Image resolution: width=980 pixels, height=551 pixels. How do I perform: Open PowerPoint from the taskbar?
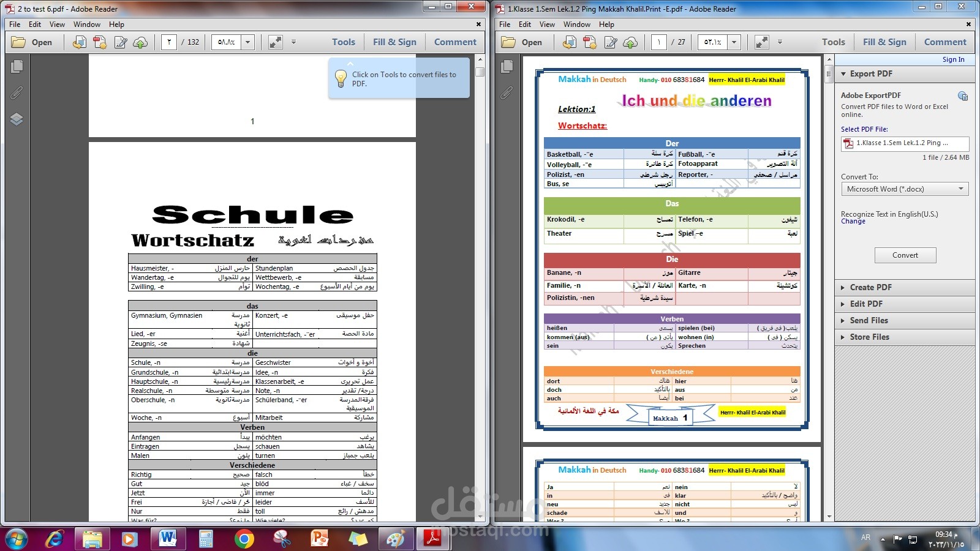tap(320, 539)
